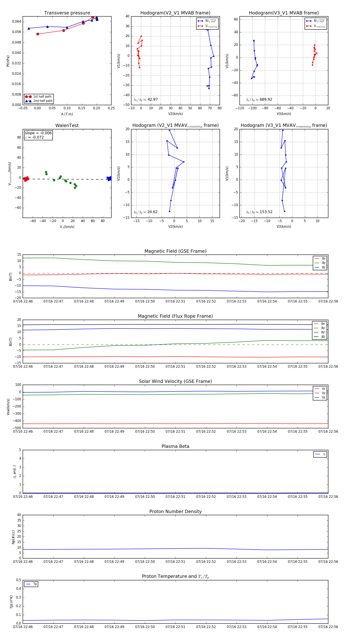Click the 'Magnetic Field (GSE Frame)' title
351x644 pixels.
tap(175, 251)
